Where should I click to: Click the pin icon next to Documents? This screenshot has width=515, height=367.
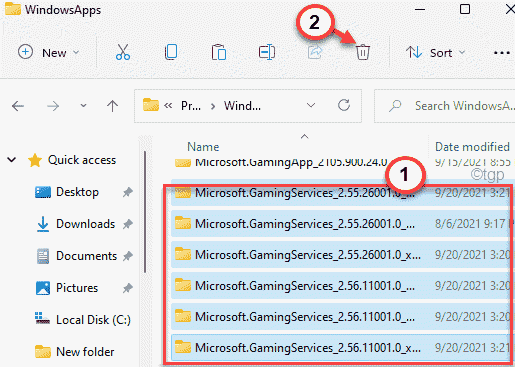point(127,256)
